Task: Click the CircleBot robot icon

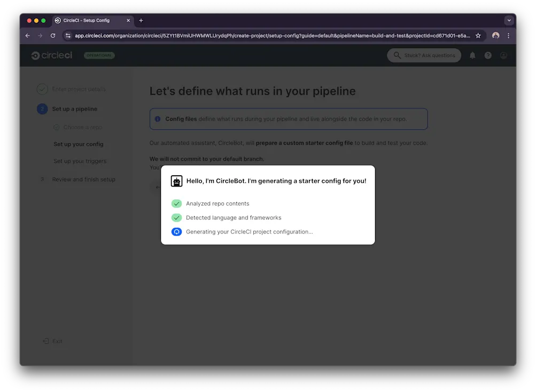Action: click(x=176, y=181)
